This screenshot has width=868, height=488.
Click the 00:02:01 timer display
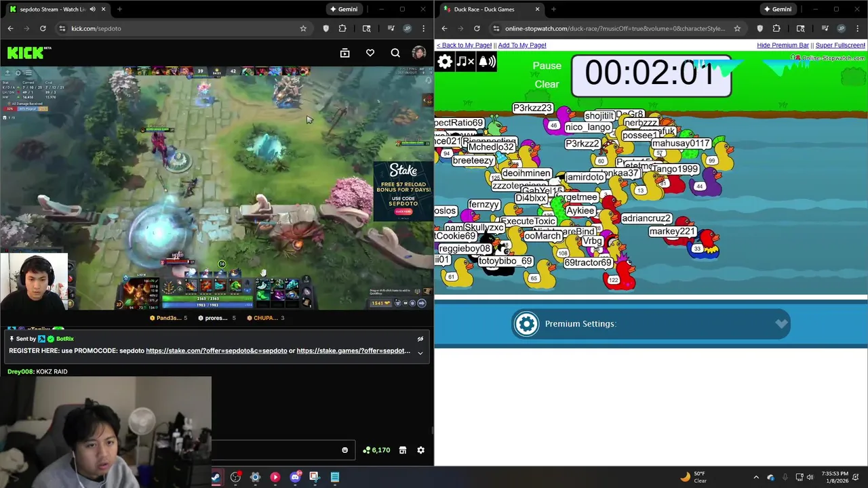[651, 75]
